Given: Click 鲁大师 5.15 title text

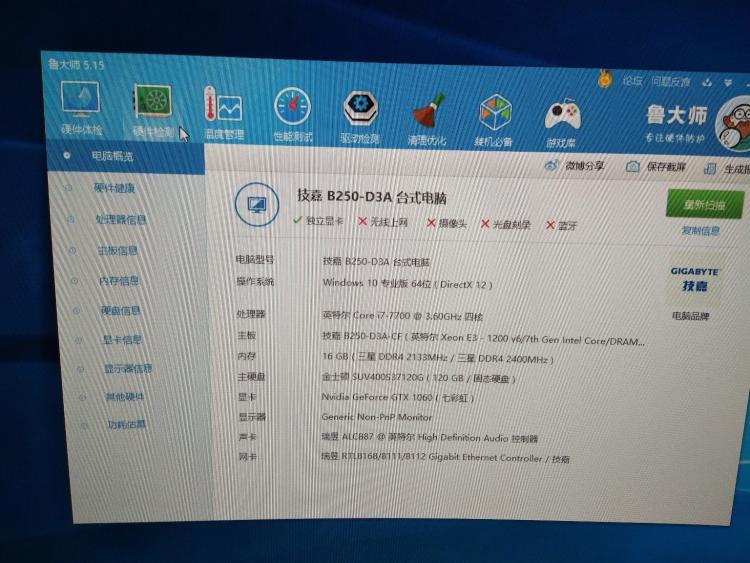Looking at the screenshot, I should tap(76, 65).
